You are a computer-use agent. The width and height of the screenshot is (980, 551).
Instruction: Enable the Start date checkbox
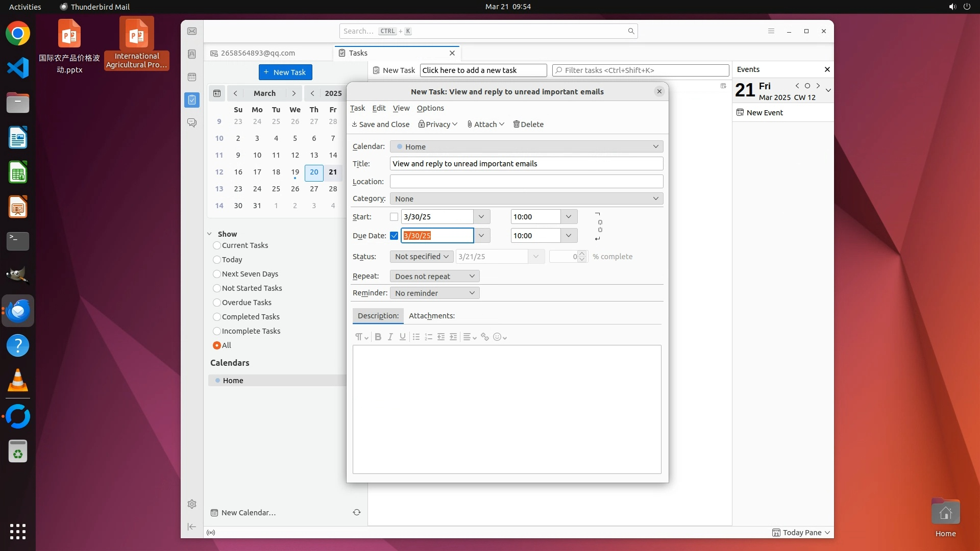point(394,217)
